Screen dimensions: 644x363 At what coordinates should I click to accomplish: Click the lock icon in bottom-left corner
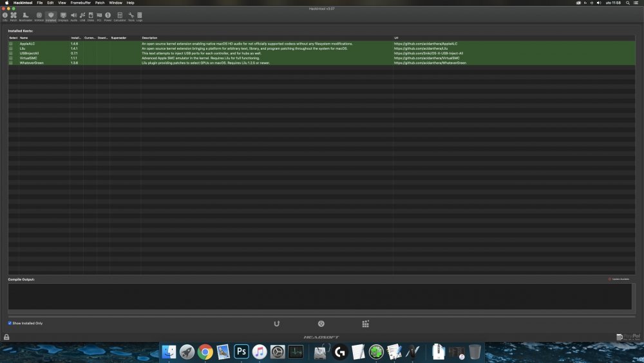(x=6, y=337)
